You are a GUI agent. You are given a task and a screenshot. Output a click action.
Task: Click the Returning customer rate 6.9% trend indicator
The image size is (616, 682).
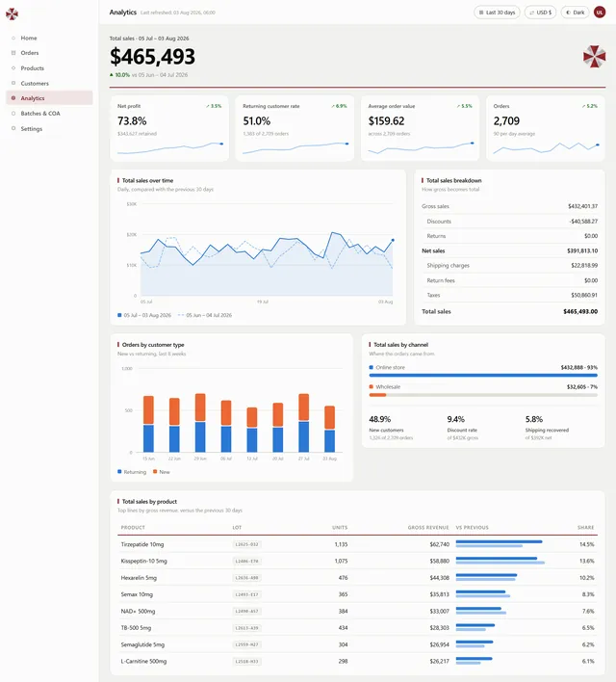coord(339,106)
